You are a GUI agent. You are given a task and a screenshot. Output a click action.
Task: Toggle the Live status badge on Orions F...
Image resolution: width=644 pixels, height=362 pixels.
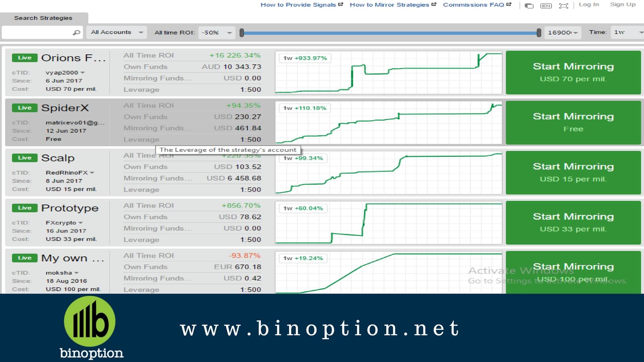[24, 57]
